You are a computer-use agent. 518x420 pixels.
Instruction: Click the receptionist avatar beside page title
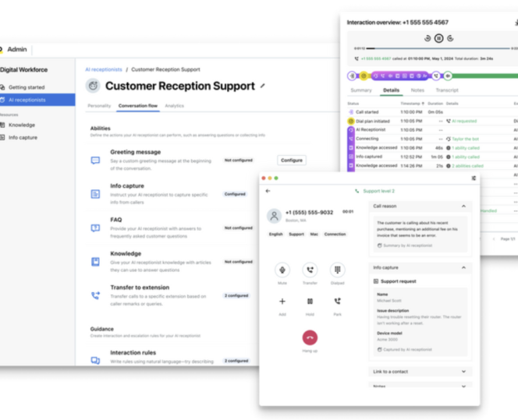point(93,86)
